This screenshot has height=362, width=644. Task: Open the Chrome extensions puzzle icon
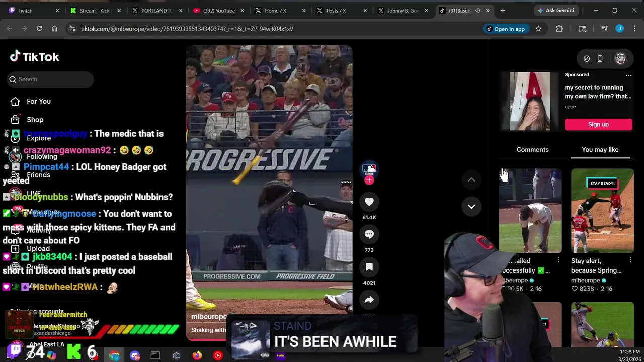(559, 29)
